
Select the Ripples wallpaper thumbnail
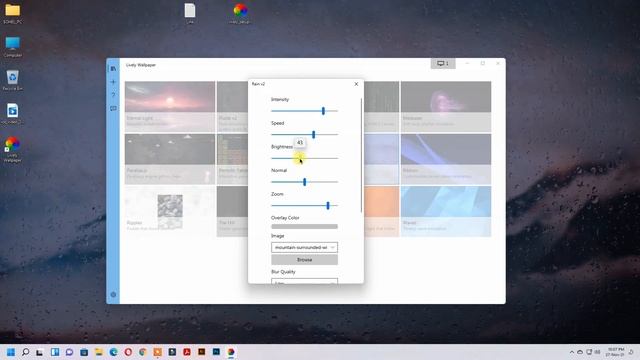point(170,211)
